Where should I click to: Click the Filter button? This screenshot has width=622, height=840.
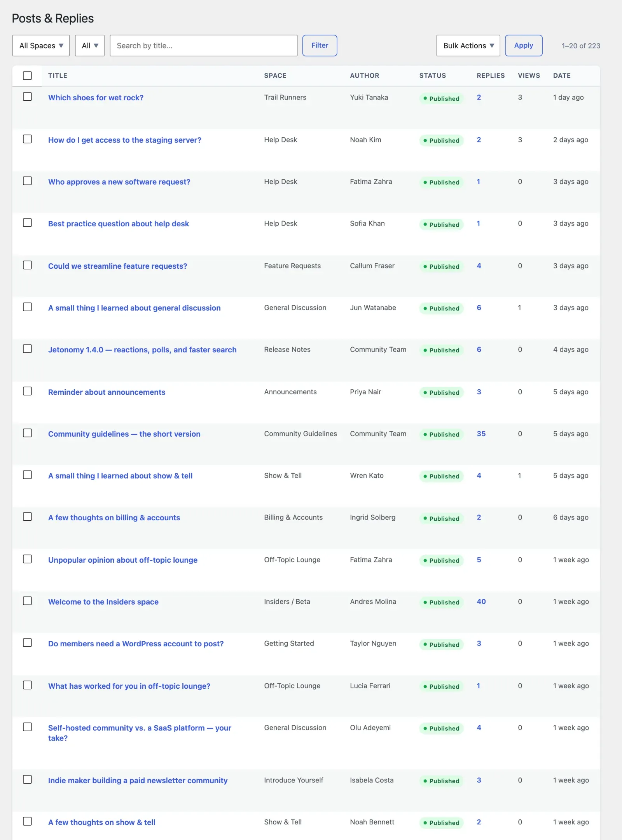click(x=320, y=45)
